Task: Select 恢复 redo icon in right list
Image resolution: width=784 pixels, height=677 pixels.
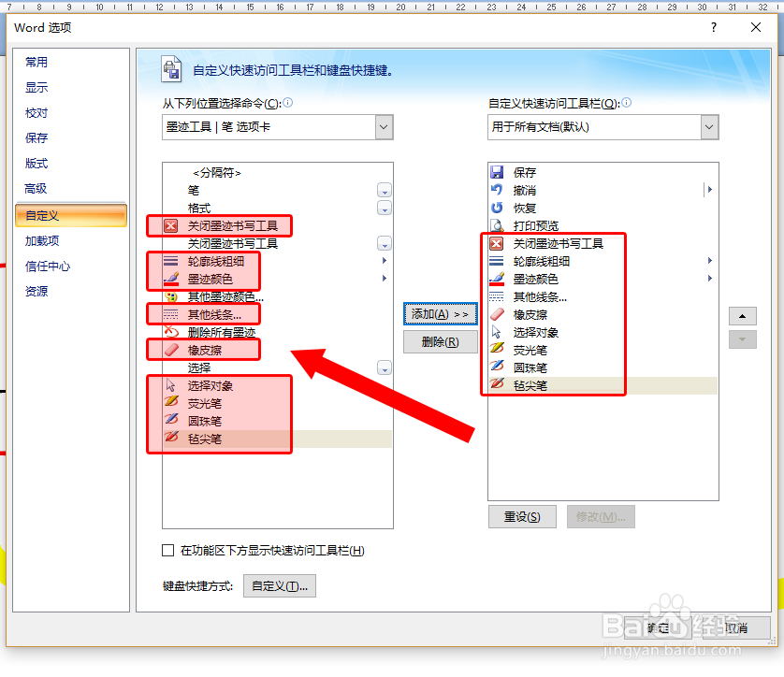Action: [x=497, y=208]
